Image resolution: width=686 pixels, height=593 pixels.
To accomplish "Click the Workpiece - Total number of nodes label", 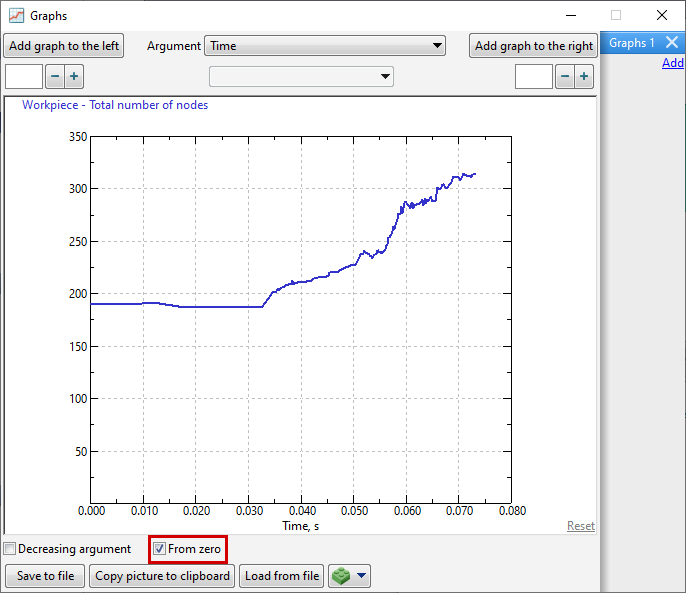I will coord(115,105).
